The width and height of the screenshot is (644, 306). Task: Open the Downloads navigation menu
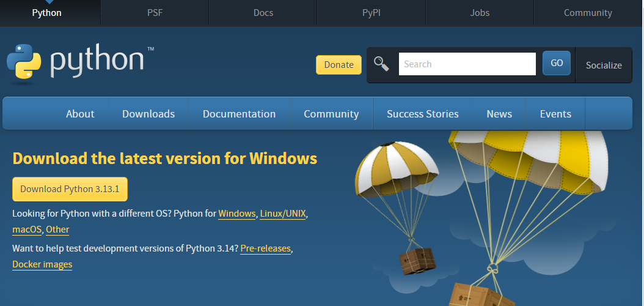pos(148,114)
